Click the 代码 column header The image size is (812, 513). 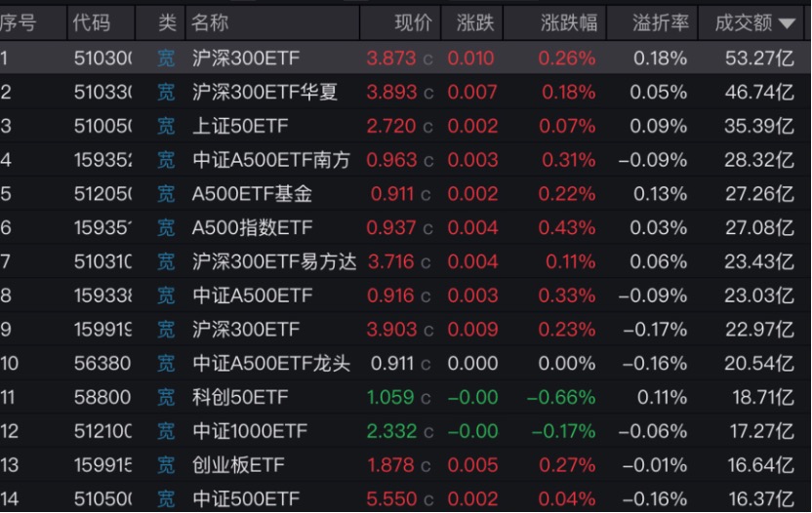coord(91,22)
